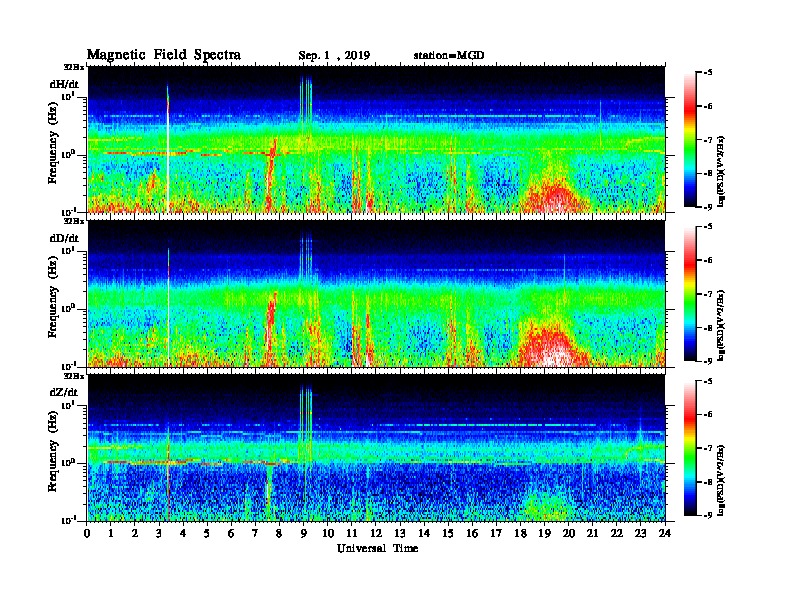
Task: Click the "station=MGD" label
Action: (449, 55)
